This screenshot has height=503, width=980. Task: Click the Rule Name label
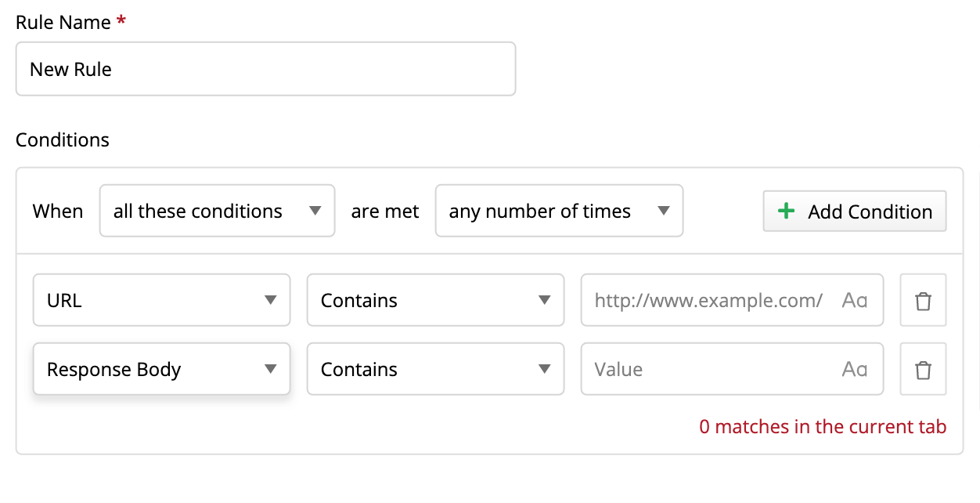tap(63, 23)
